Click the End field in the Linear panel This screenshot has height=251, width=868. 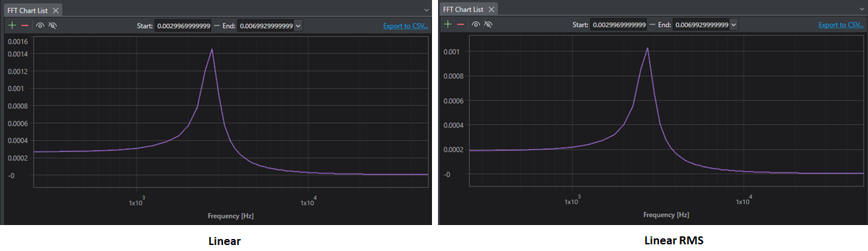[x=265, y=25]
